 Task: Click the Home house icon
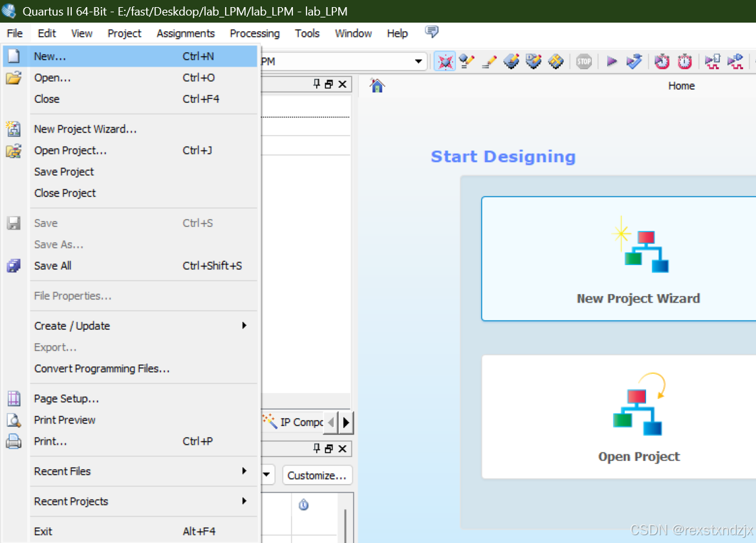click(377, 86)
